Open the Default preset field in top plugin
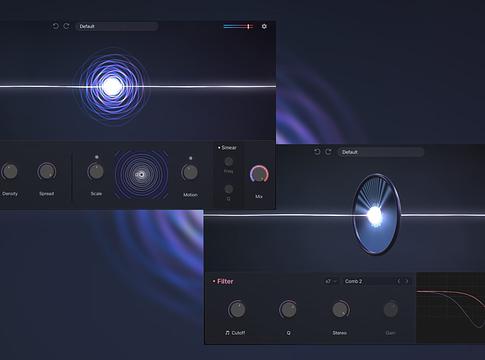485x360 pixels. (x=116, y=26)
